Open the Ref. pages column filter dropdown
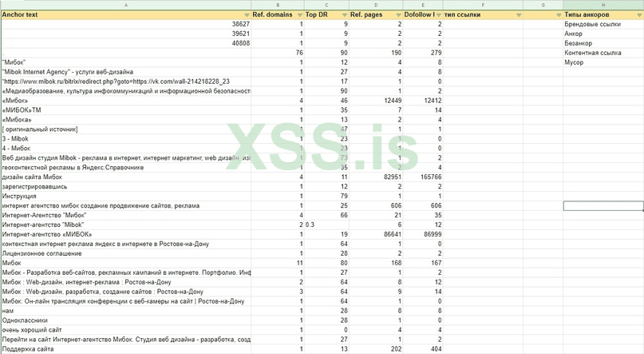 (398, 15)
